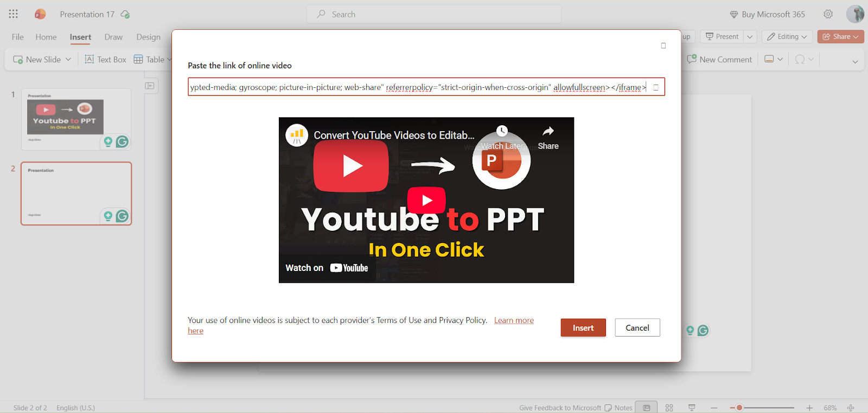Switch to the Home tab
Screen dimensions: 868x413
[46, 37]
